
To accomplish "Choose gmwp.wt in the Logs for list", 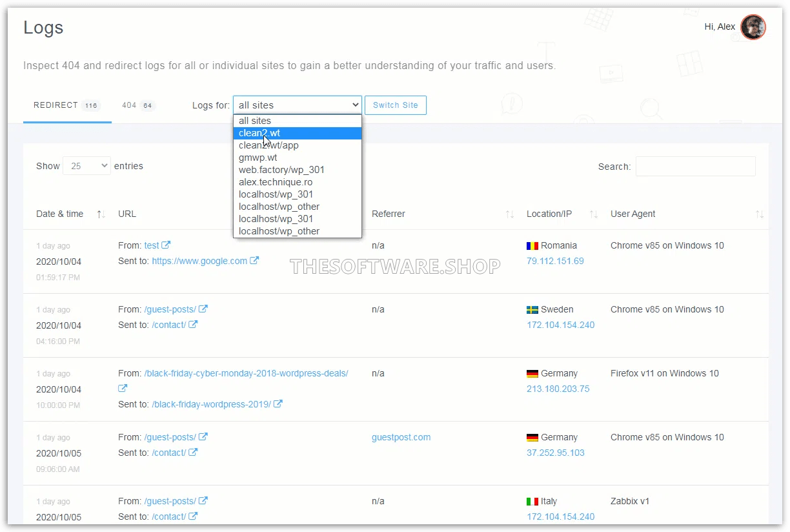I will pos(258,158).
